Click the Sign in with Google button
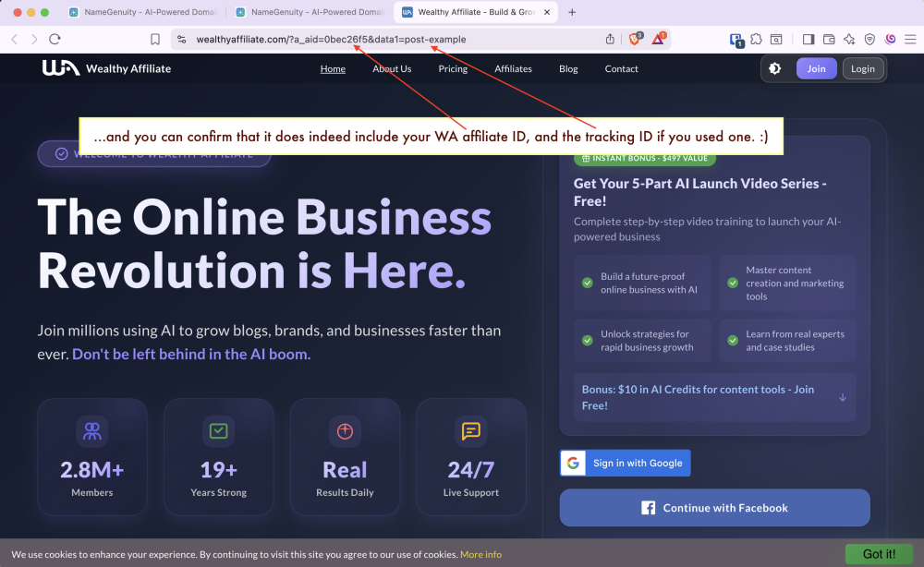The image size is (924, 567). click(x=625, y=463)
